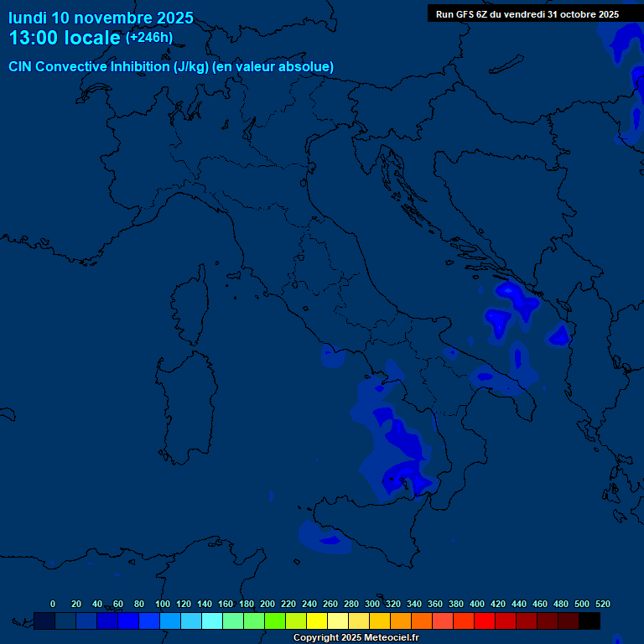Click the date heading lundi 10 novembre 2025
Screen dimensions: 644x644
pyautogui.click(x=101, y=18)
